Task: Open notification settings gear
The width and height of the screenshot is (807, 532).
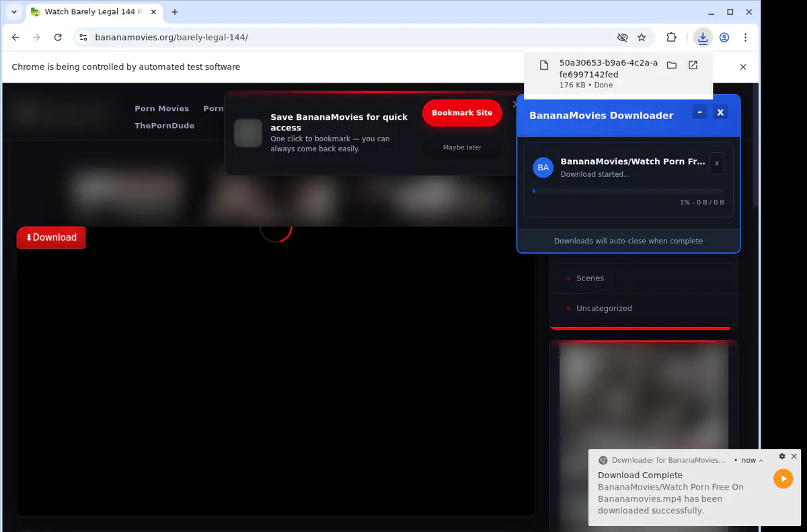Action: coord(782,456)
